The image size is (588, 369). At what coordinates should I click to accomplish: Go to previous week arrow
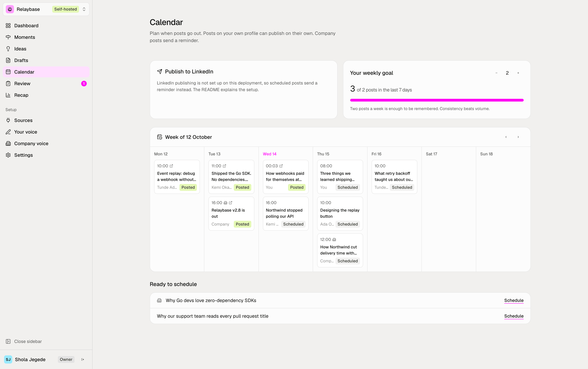(x=506, y=137)
